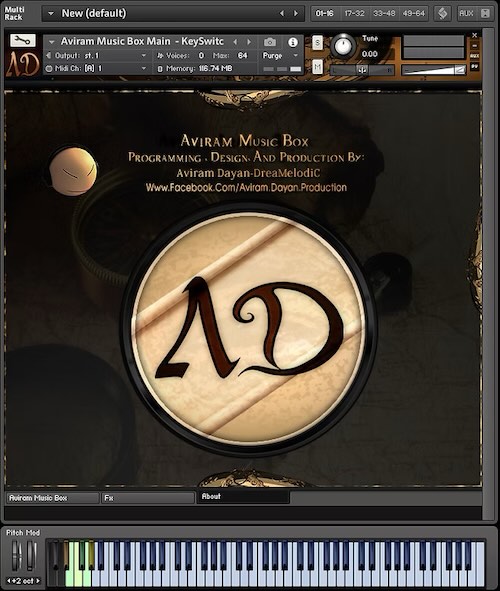This screenshot has height=591, width=500.
Task: Select the 17-32 instrument page
Action: (x=355, y=14)
